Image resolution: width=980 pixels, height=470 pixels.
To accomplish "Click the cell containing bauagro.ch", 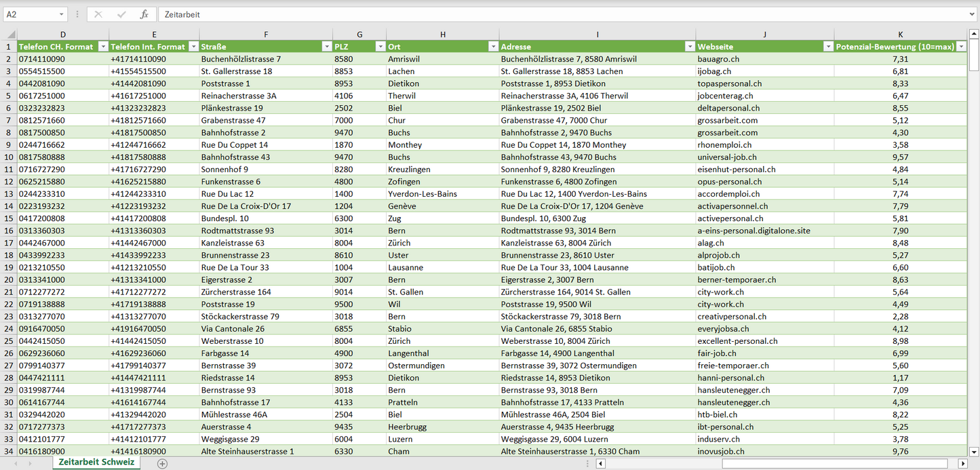I will (x=718, y=59).
